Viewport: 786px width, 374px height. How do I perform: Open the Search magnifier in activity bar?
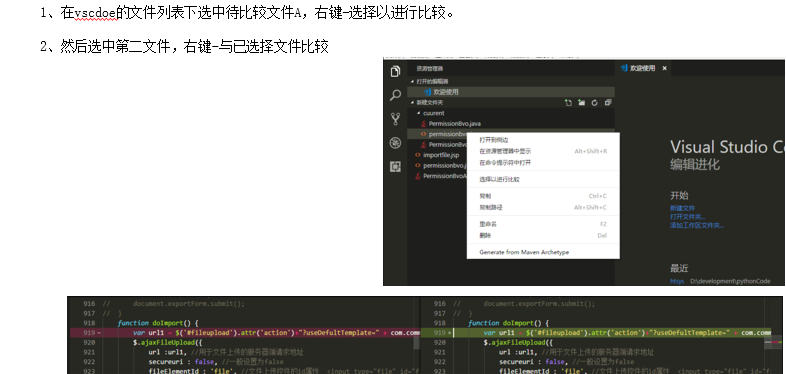pos(396,95)
